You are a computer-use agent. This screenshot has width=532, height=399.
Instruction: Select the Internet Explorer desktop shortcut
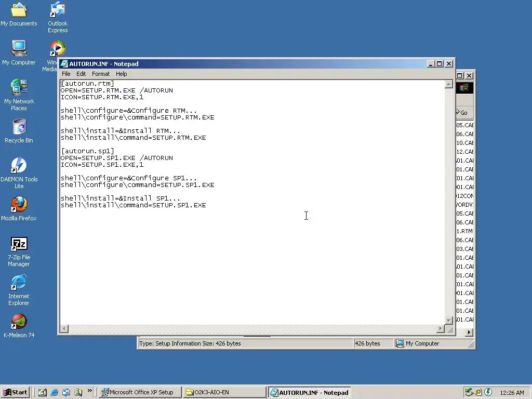tap(19, 291)
